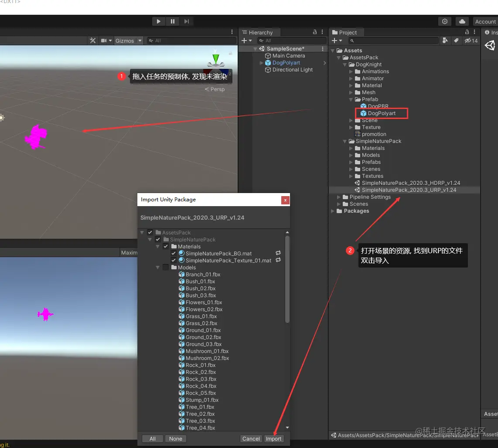Open the Hierarchy create plus menu
498x448 pixels.
click(246, 41)
